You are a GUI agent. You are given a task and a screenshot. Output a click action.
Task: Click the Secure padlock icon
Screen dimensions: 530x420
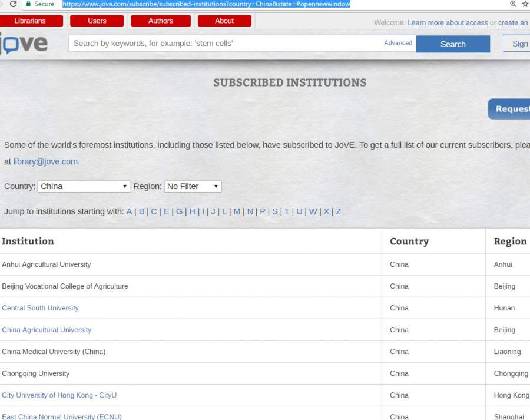pos(28,4)
